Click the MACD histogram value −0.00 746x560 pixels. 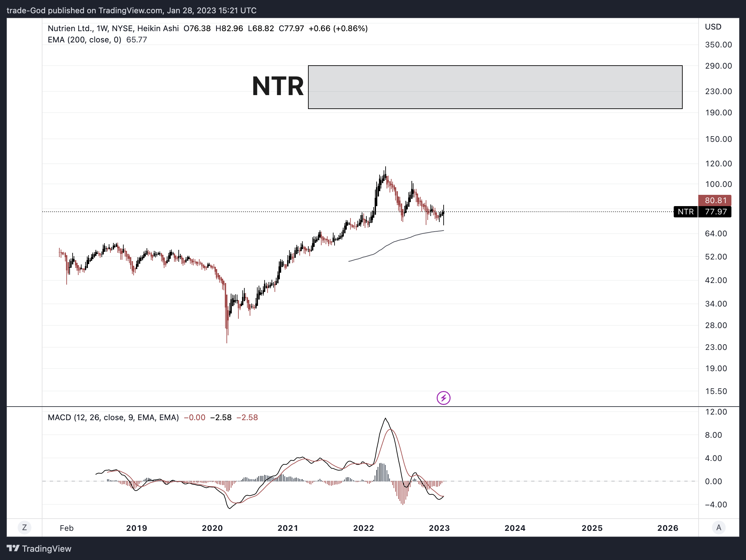(195, 418)
